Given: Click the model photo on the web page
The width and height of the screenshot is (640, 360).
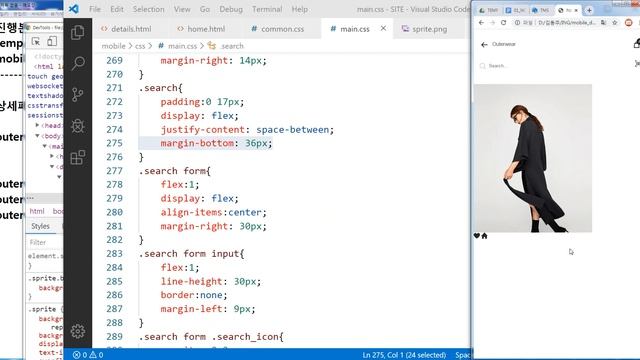Looking at the screenshot, I should click(532, 158).
